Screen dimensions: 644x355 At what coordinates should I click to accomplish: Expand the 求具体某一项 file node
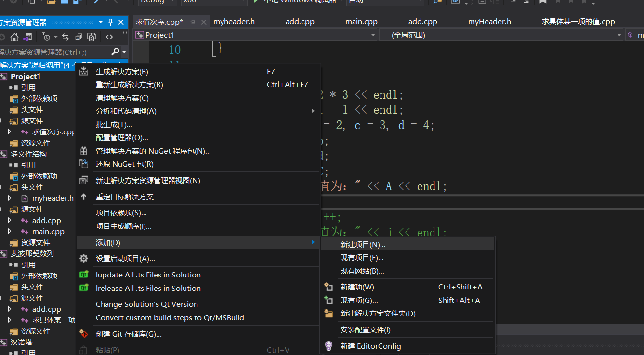coord(9,320)
